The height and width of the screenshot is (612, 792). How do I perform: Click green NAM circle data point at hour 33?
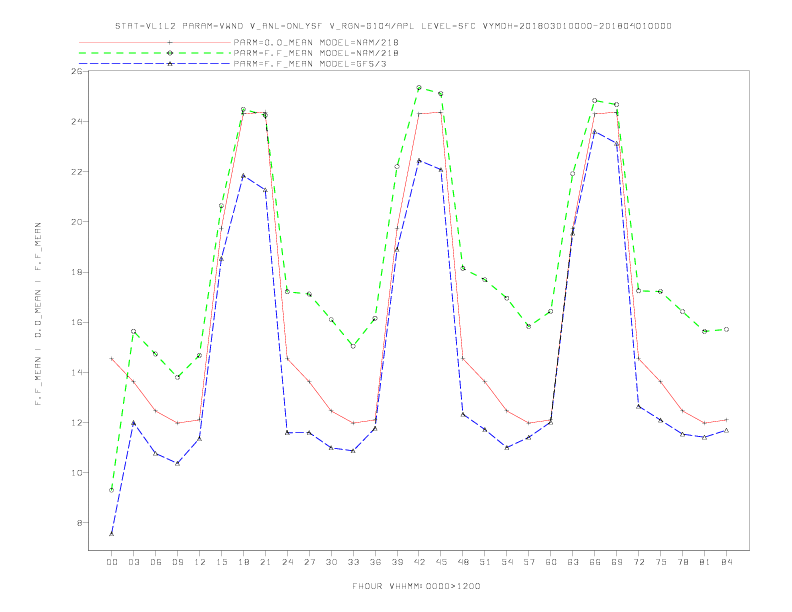coord(353,346)
